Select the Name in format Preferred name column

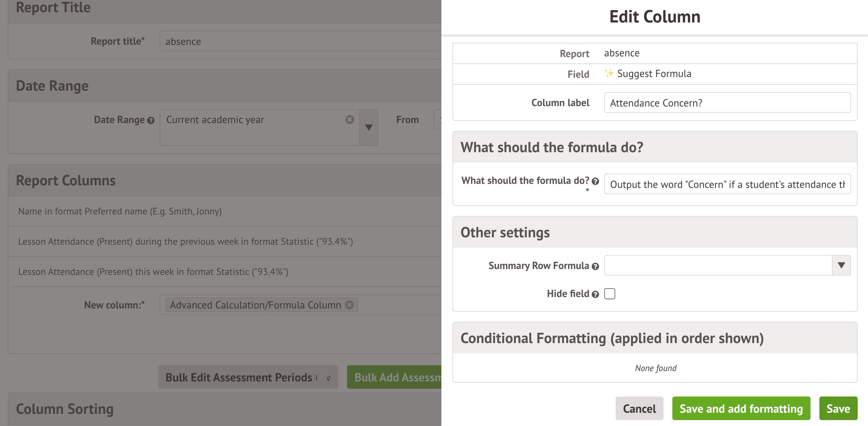[x=120, y=212]
